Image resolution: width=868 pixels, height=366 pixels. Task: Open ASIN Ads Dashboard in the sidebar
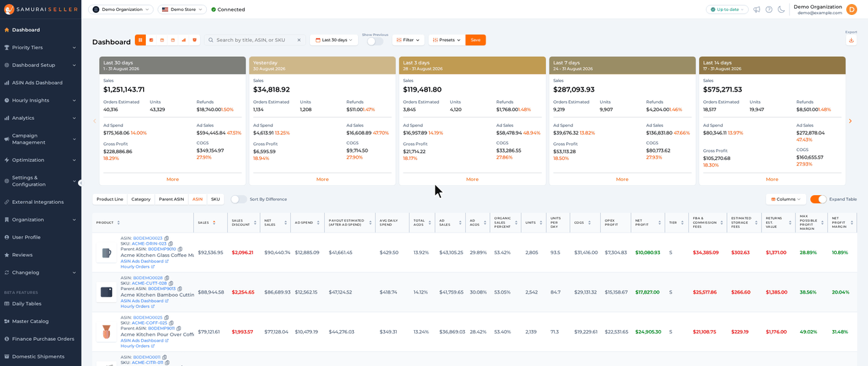(x=41, y=83)
